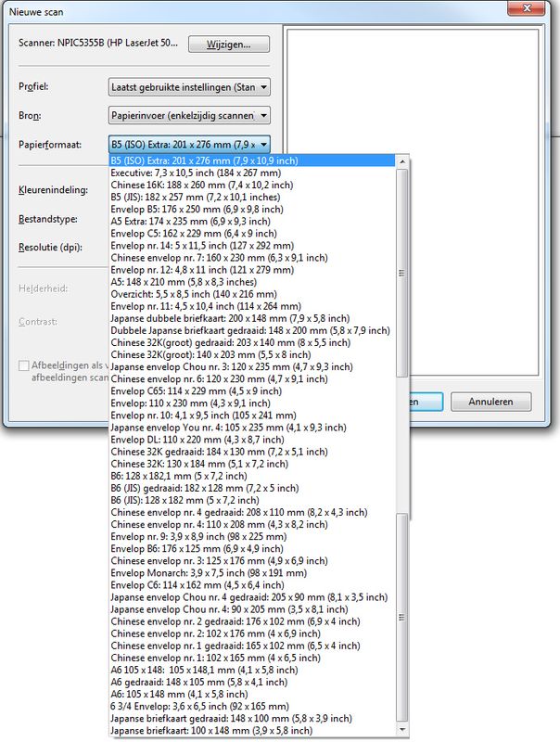Select A6 gedraaid: 148 x 105 mm
This screenshot has height=742, width=560.
pos(252,682)
